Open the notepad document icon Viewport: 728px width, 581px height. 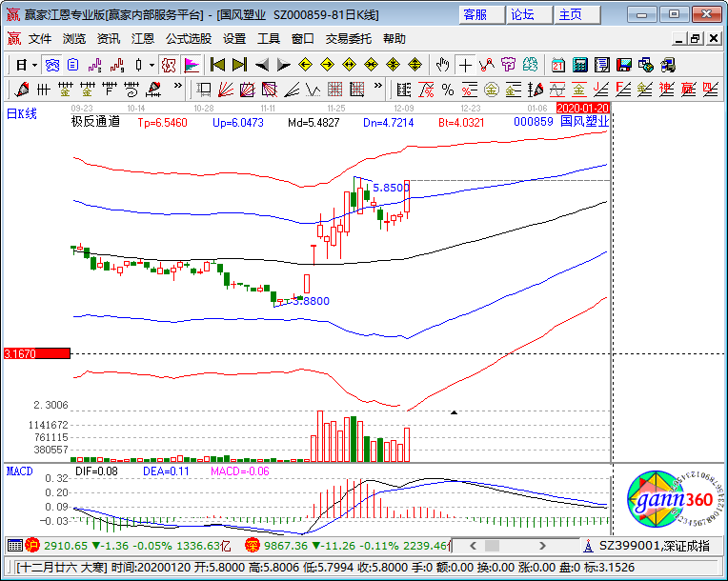point(602,65)
